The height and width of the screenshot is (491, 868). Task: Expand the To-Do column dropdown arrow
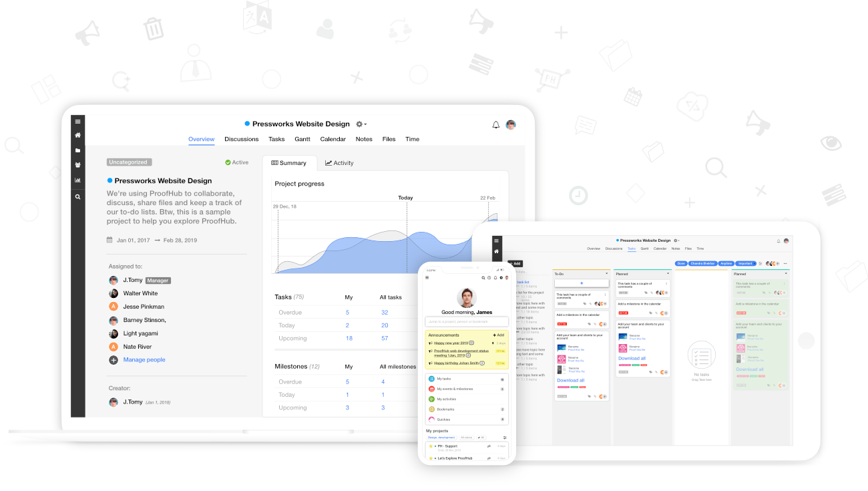coord(606,274)
